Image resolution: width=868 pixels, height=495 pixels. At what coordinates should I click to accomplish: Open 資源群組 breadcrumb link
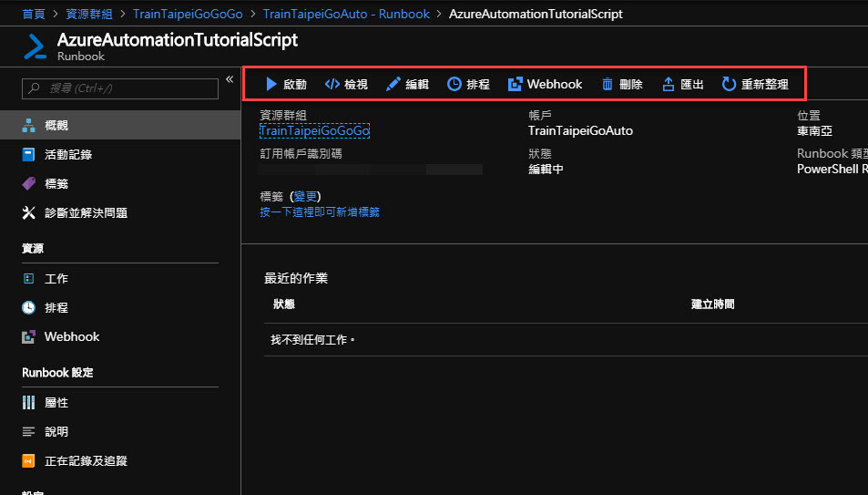[89, 14]
